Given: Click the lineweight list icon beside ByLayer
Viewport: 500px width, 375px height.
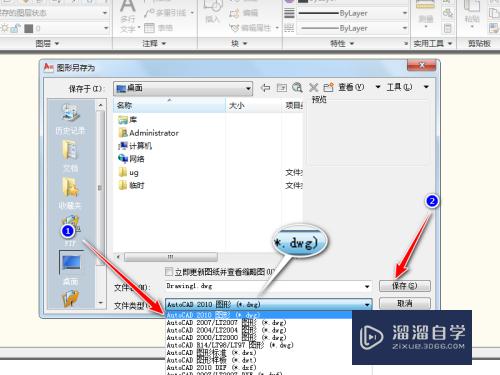Looking at the screenshot, I should (289, 13).
